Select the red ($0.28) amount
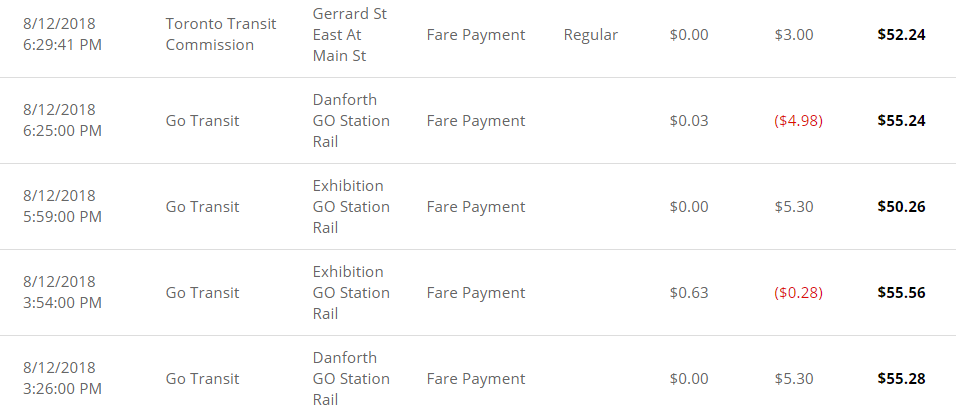Image resolution: width=956 pixels, height=406 pixels. coord(796,293)
